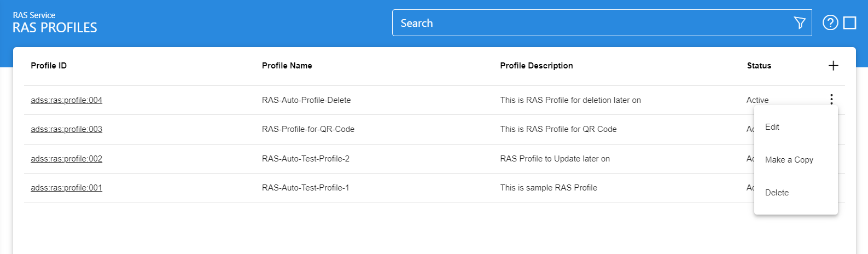Viewport: 868px width, 254px height.
Task: Click the Profile ID column header
Action: [49, 66]
